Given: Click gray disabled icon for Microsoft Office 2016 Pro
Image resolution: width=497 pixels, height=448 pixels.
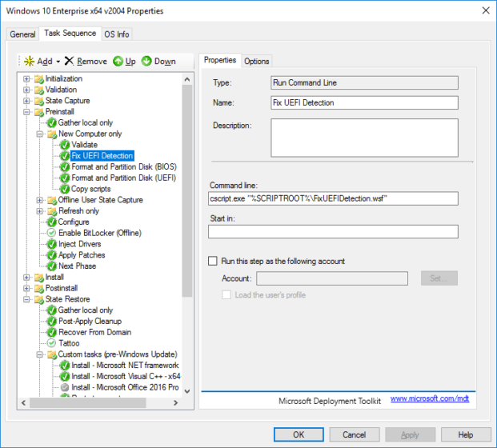Looking at the screenshot, I should coord(65,387).
